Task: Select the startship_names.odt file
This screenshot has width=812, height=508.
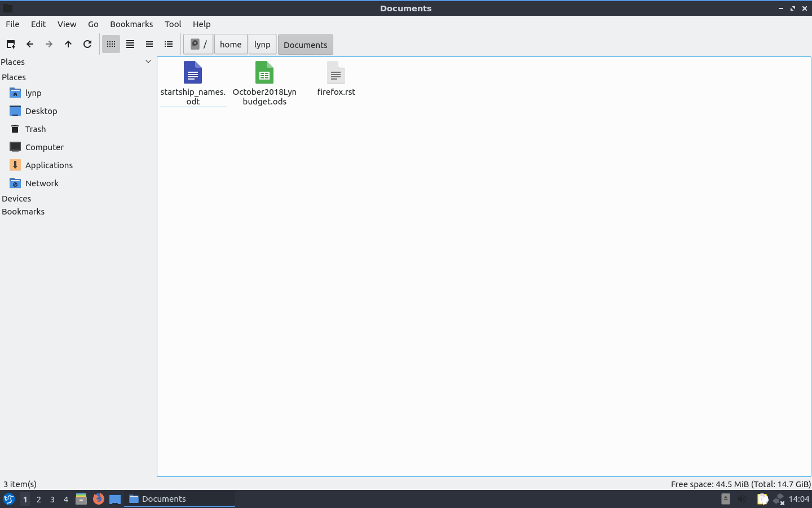Action: (193, 83)
